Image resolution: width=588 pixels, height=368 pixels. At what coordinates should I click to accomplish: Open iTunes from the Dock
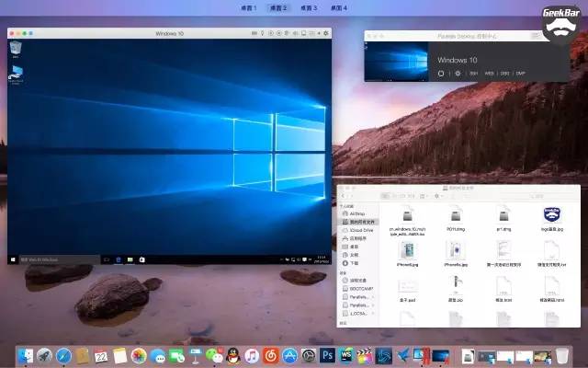(x=252, y=356)
